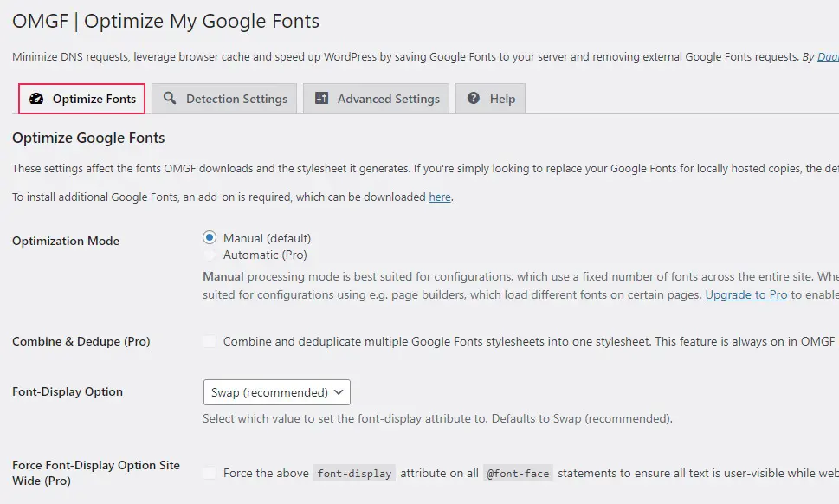Select the Manual (default) radio button
The image size is (839, 504).
[x=210, y=237]
